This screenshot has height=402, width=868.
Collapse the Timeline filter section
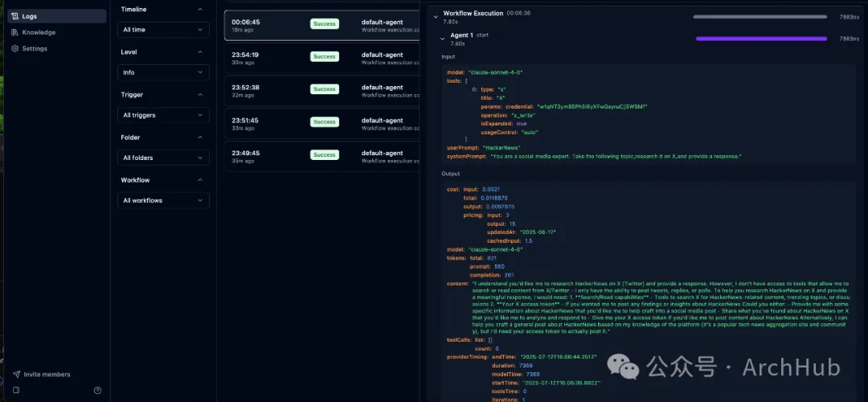(200, 9)
